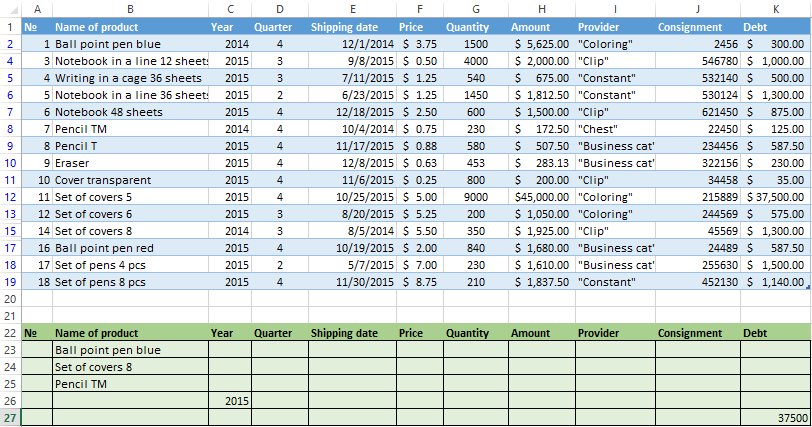Click row 12 header number
The width and height of the screenshot is (812, 427).
[10, 197]
